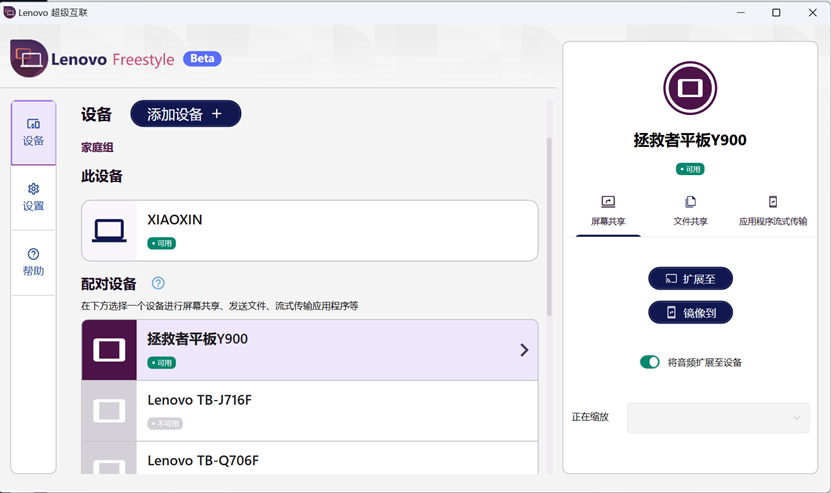Viewport: 831px width, 493px height.
Task: Click 不可用 badge under Lenovo TB-J716F
Action: (165, 424)
